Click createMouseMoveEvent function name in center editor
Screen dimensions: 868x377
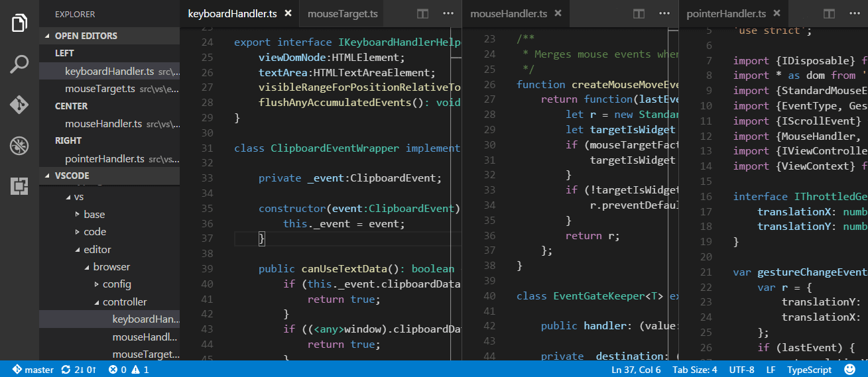pos(625,84)
